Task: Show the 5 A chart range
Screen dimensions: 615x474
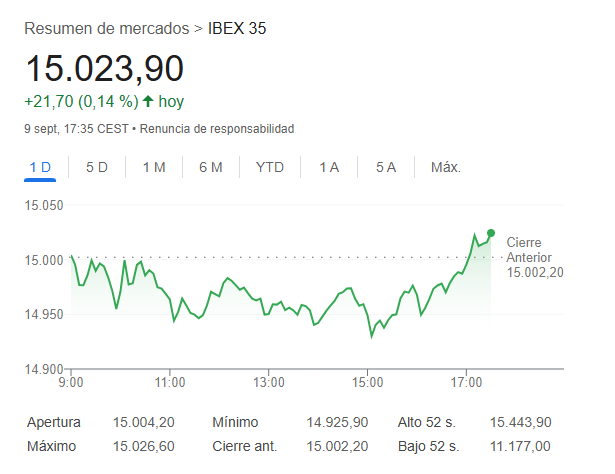Action: click(x=386, y=167)
